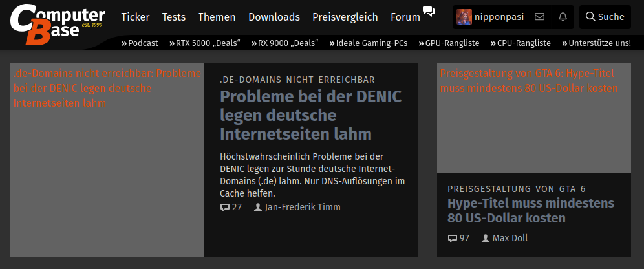Open the DENIC article image placeholder
This screenshot has width=644, height=269.
(107, 160)
